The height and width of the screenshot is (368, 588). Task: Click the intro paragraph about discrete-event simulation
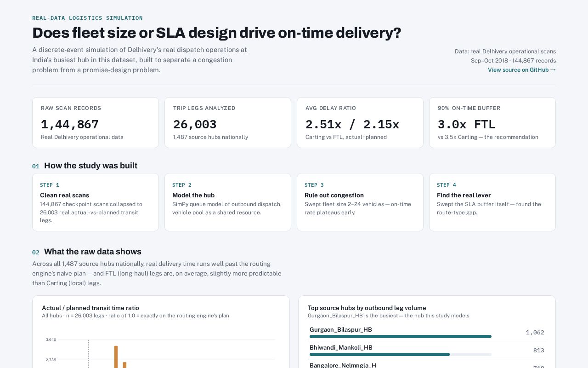[x=140, y=60]
